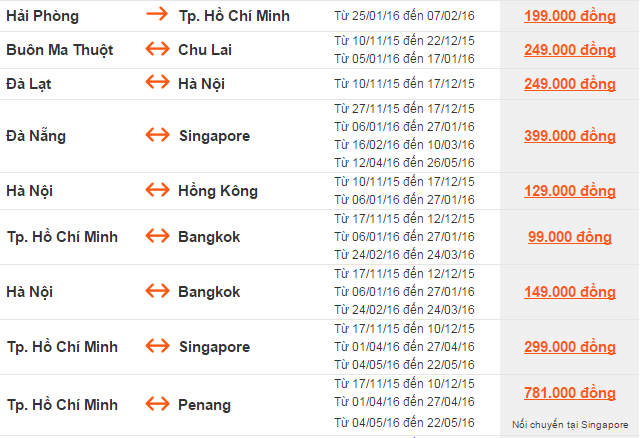Select the 249.000 đồng Buôn Ma Thuột fare

569,50
